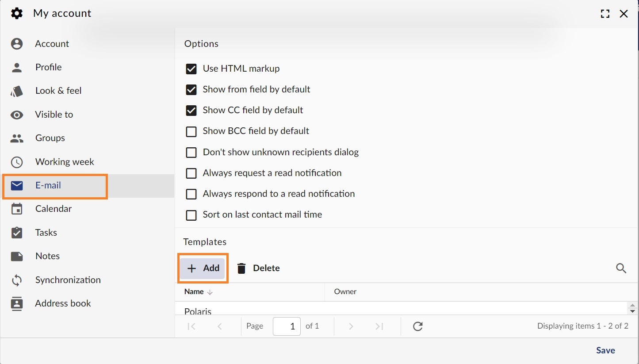
Task: Click the Notes icon in sidebar
Action: click(x=17, y=256)
